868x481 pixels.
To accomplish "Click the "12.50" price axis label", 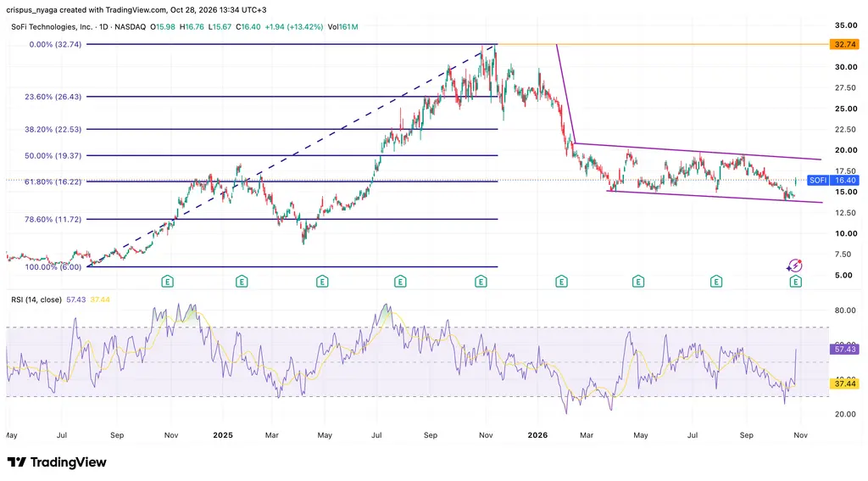I will (x=846, y=213).
